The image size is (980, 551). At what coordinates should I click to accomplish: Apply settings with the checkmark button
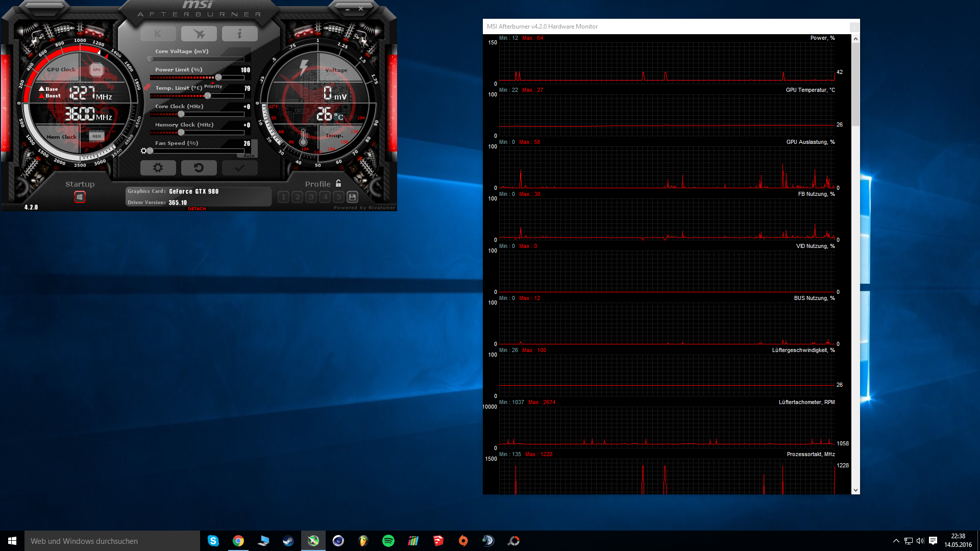240,167
